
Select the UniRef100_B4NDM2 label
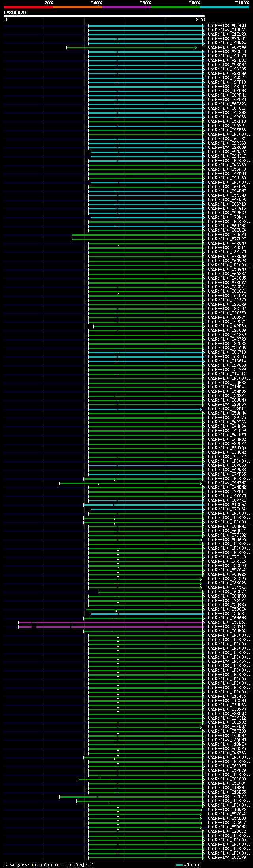pos(227,487)
